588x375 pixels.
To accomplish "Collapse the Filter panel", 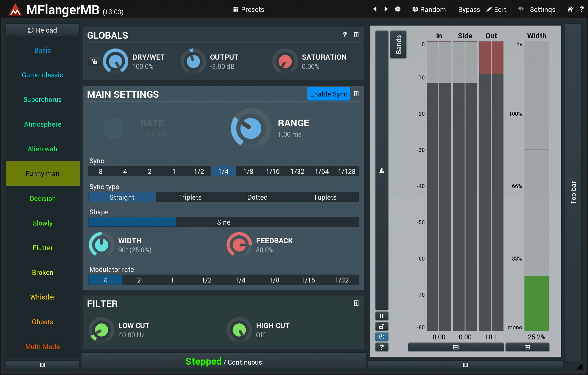I will [356, 303].
